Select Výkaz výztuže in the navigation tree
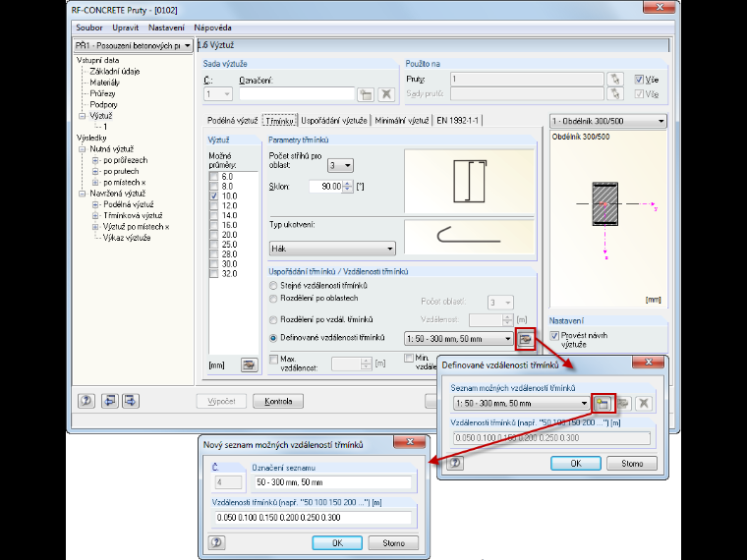This screenshot has width=747, height=560. 127,238
